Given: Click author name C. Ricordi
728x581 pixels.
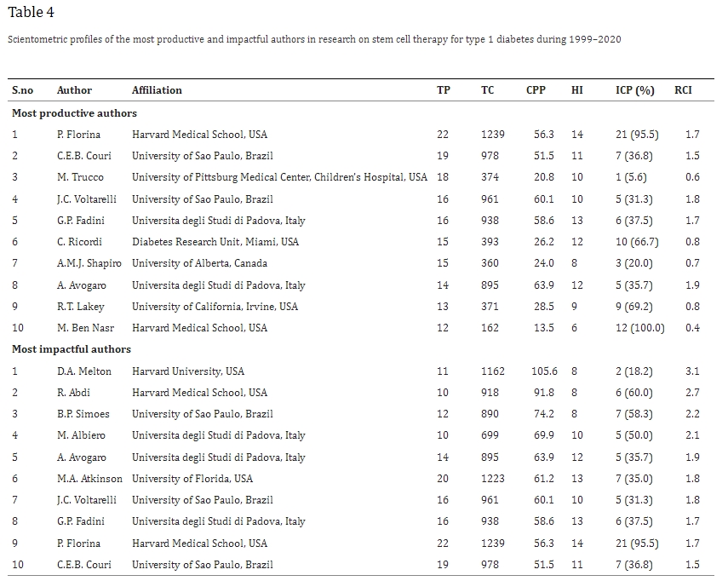Looking at the screenshot, I should tap(80, 242).
